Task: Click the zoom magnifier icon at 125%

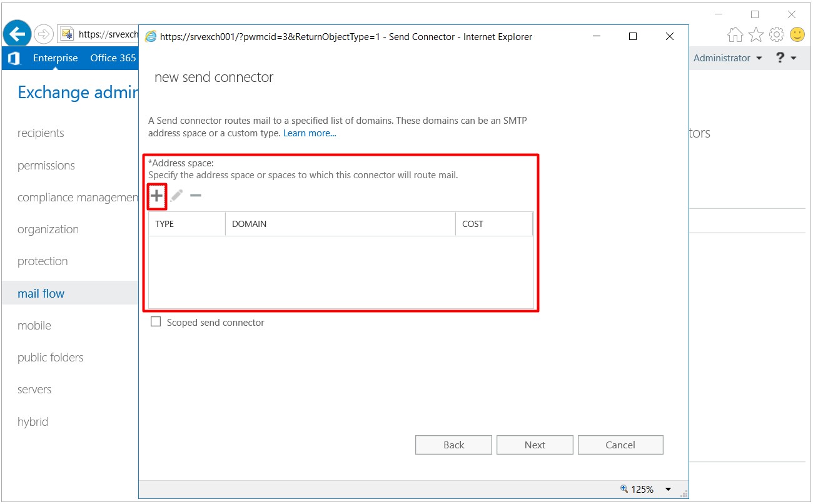Action: coord(624,489)
